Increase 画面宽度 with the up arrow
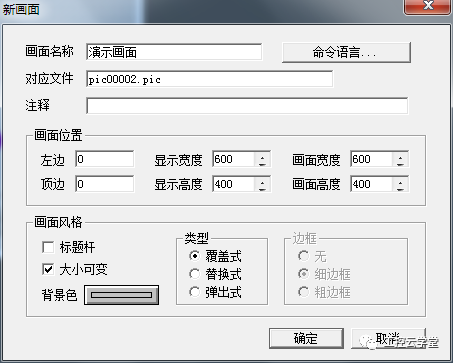The width and height of the screenshot is (453, 363). (401, 156)
